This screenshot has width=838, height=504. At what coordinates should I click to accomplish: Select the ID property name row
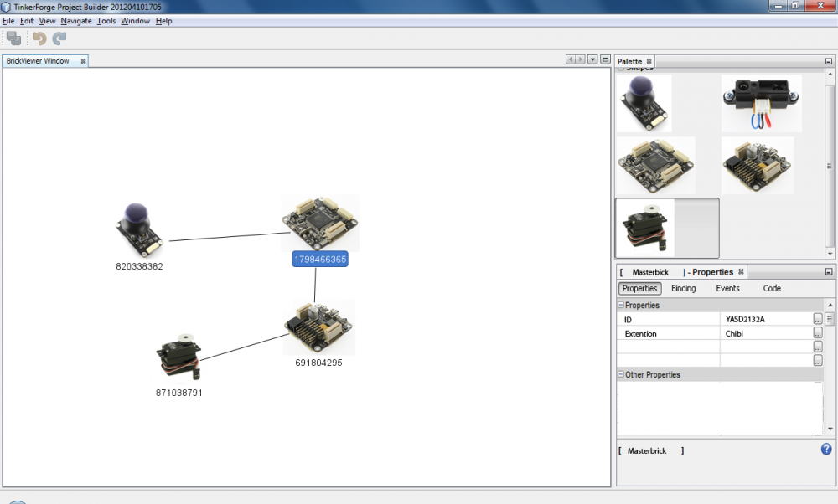[669, 319]
